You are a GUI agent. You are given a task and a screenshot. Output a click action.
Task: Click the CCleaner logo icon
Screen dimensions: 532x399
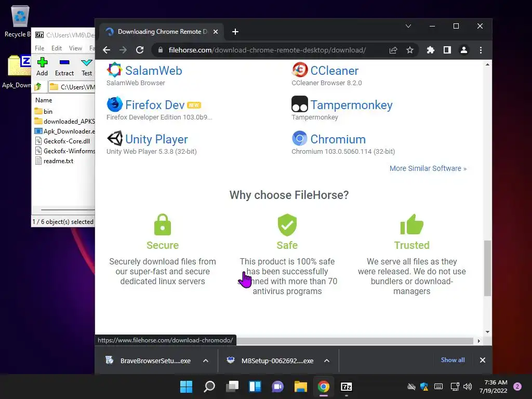click(x=300, y=70)
